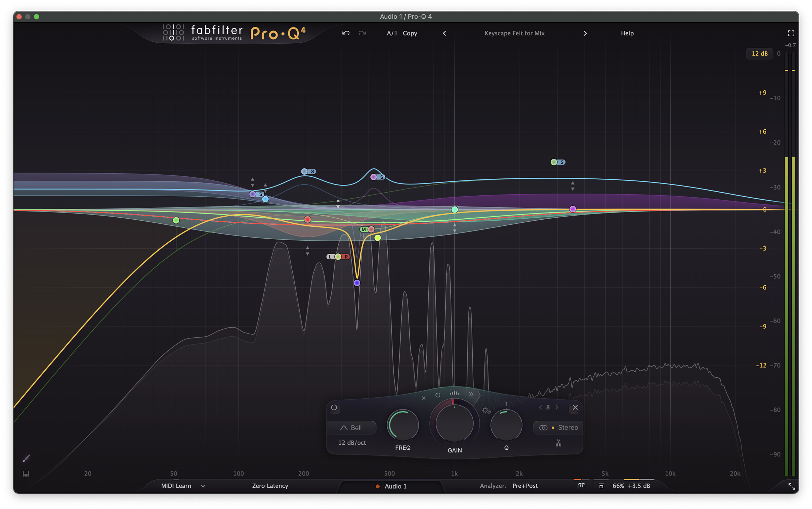Toggle the A/B state switch
This screenshot has height=509, width=812.
click(392, 33)
